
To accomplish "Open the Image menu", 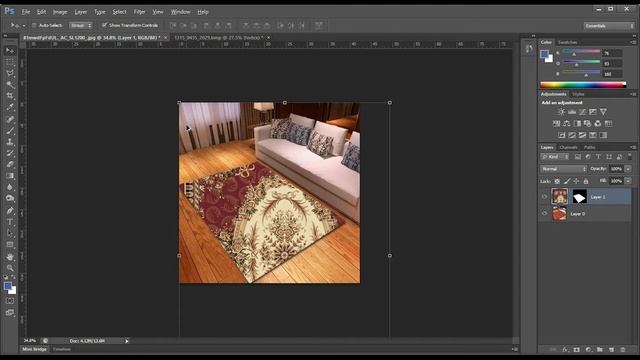I will tap(60, 12).
